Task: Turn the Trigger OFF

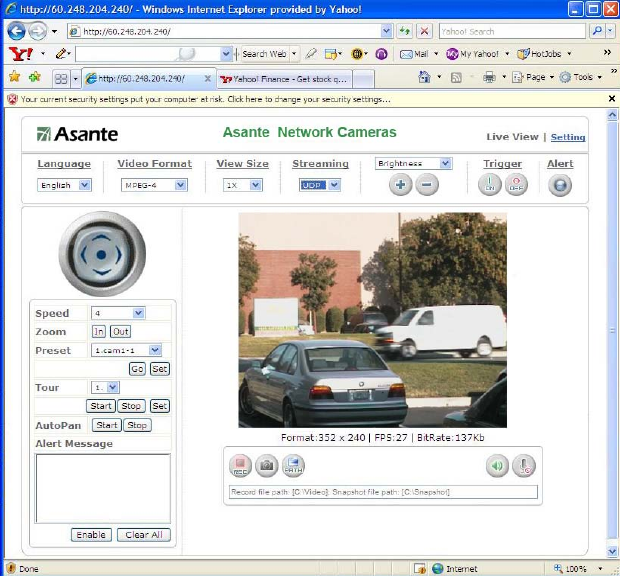Action: 516,185
